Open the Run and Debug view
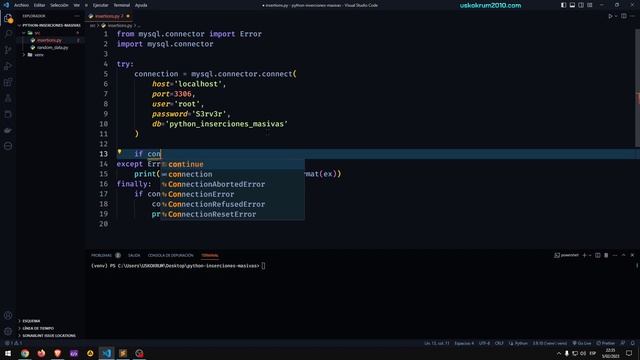The image size is (640, 360). pos(8,66)
